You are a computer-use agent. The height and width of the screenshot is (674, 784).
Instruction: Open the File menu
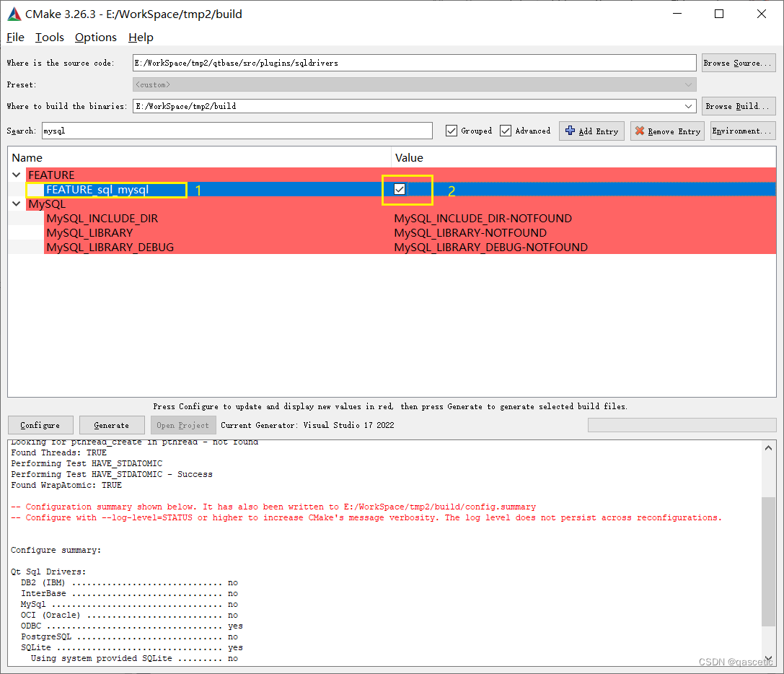click(15, 37)
